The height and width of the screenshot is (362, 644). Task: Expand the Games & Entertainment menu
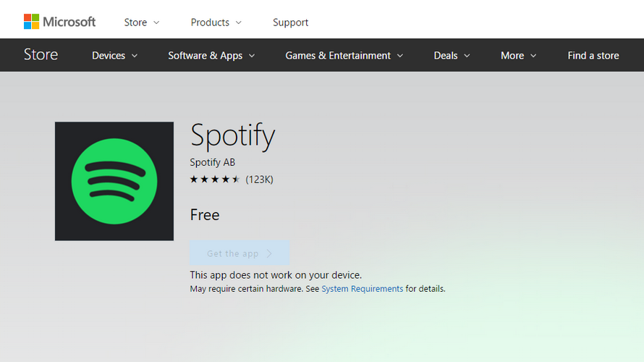tap(344, 56)
